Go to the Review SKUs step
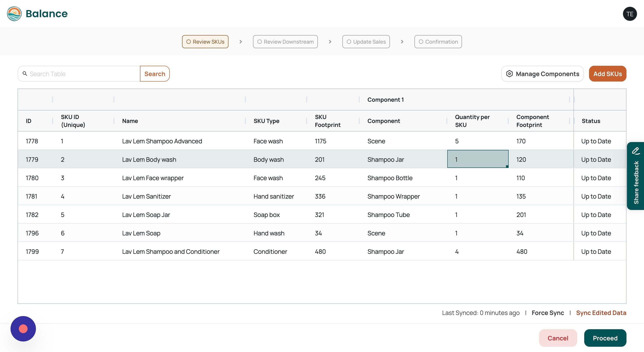The height and width of the screenshot is (352, 644). pos(205,41)
